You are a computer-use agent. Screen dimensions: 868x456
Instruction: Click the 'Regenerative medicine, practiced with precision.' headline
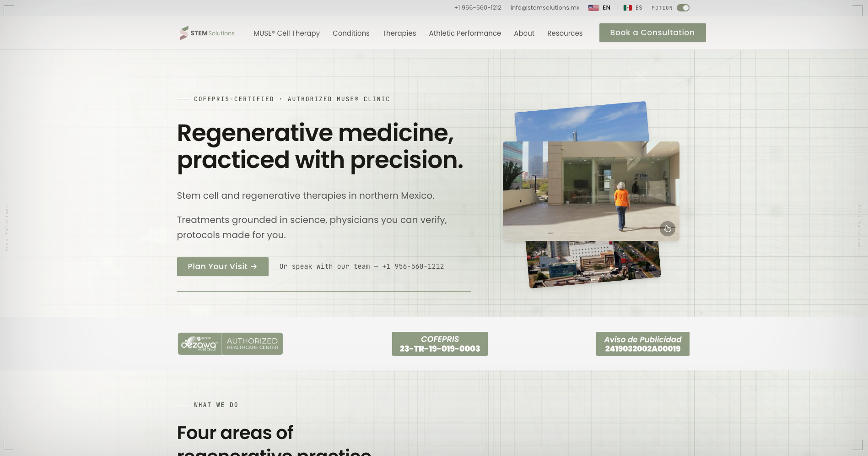pyautogui.click(x=320, y=147)
